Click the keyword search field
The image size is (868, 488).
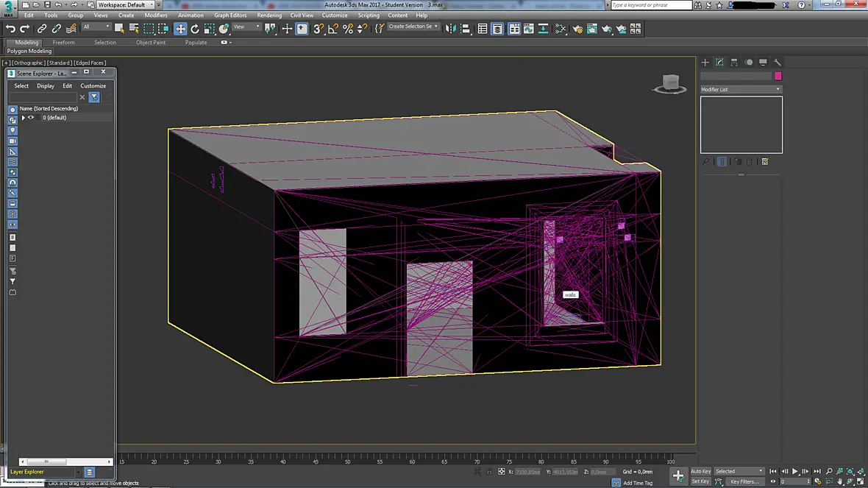pos(651,5)
